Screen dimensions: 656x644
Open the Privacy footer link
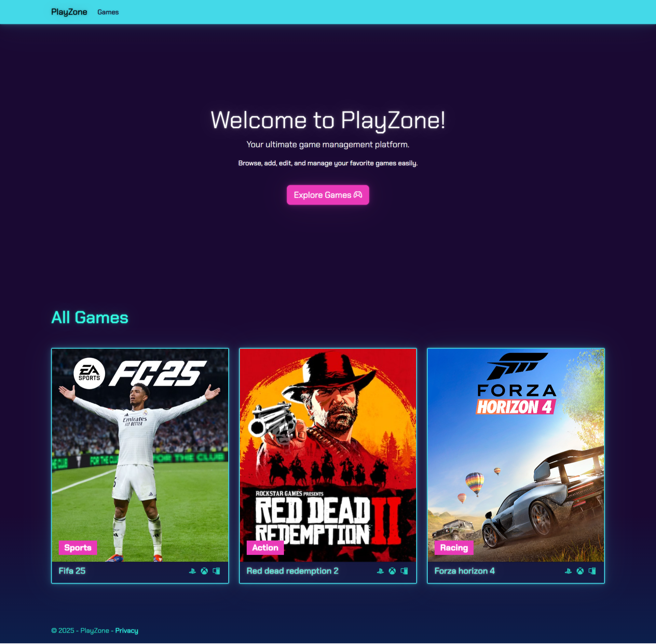(x=126, y=631)
